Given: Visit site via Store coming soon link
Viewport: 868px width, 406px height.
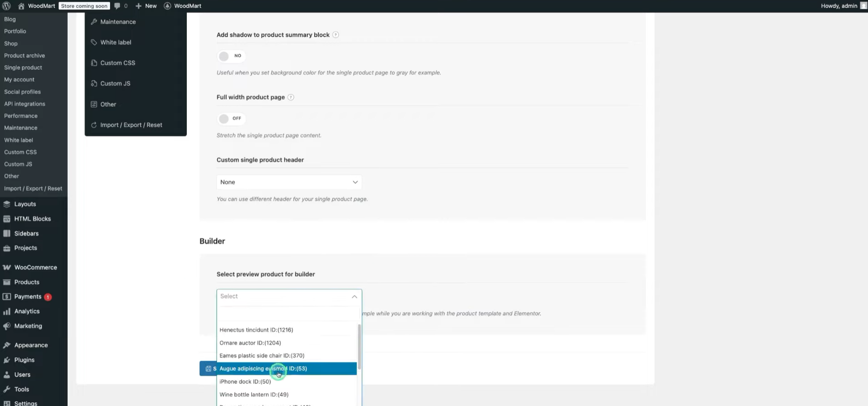Looking at the screenshot, I should click(x=84, y=6).
